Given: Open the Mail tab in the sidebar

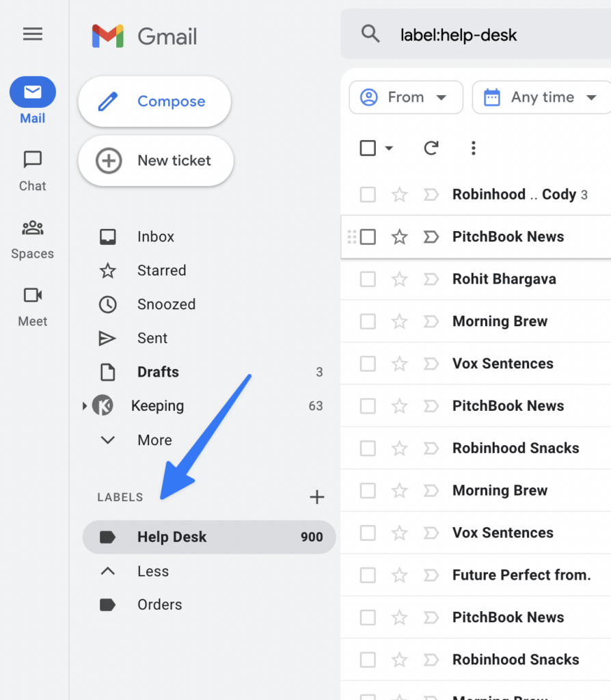Looking at the screenshot, I should tap(32, 92).
